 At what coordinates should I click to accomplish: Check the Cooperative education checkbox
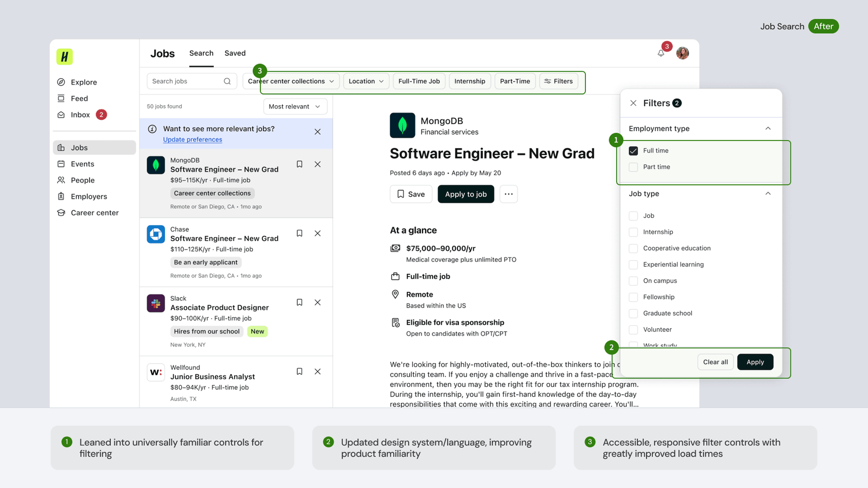click(x=633, y=248)
